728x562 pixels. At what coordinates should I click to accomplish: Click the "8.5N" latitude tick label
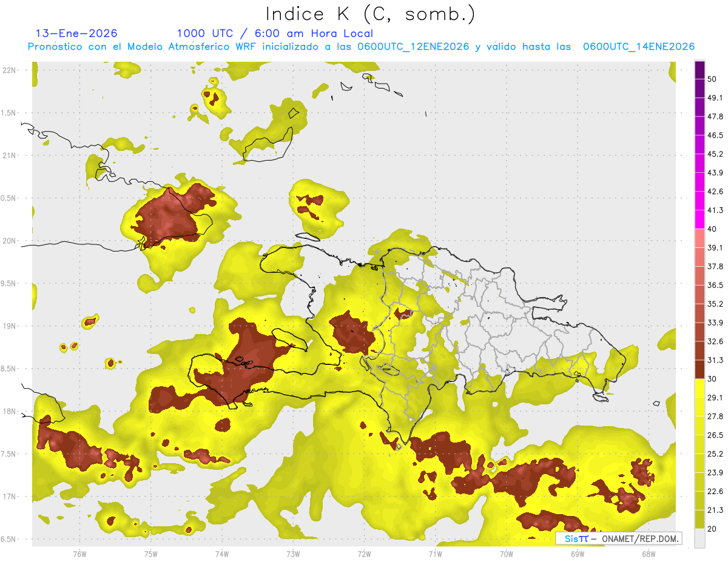click(9, 369)
